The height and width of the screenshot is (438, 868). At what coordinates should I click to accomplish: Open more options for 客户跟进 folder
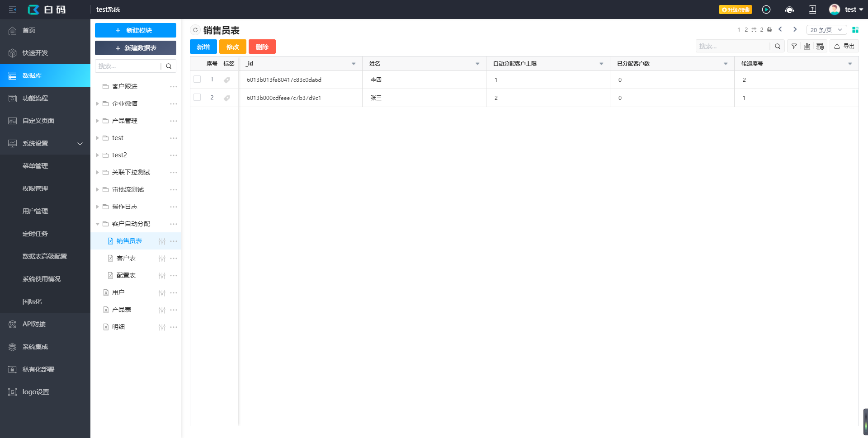[x=174, y=86]
